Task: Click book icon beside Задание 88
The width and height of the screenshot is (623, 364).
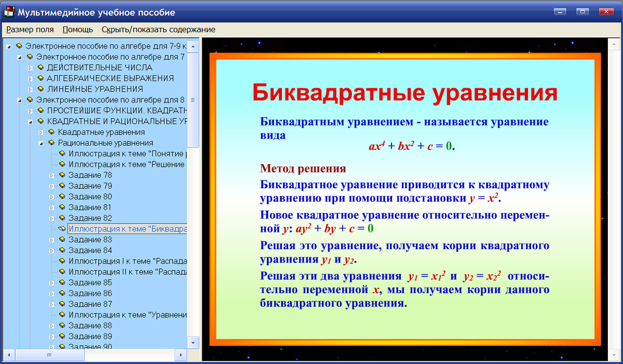Action: click(x=62, y=326)
